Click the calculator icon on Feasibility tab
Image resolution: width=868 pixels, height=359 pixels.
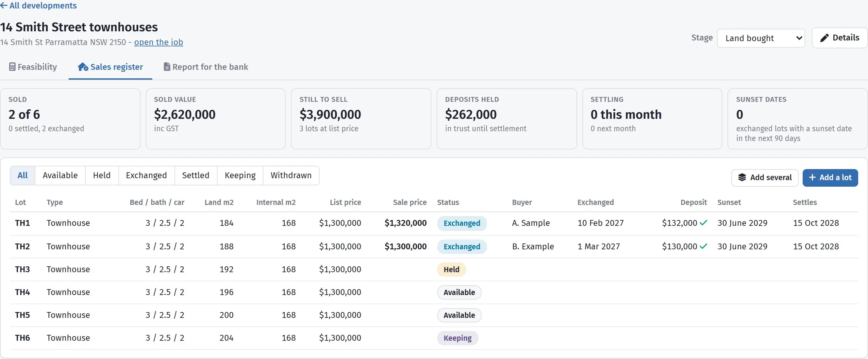point(12,67)
